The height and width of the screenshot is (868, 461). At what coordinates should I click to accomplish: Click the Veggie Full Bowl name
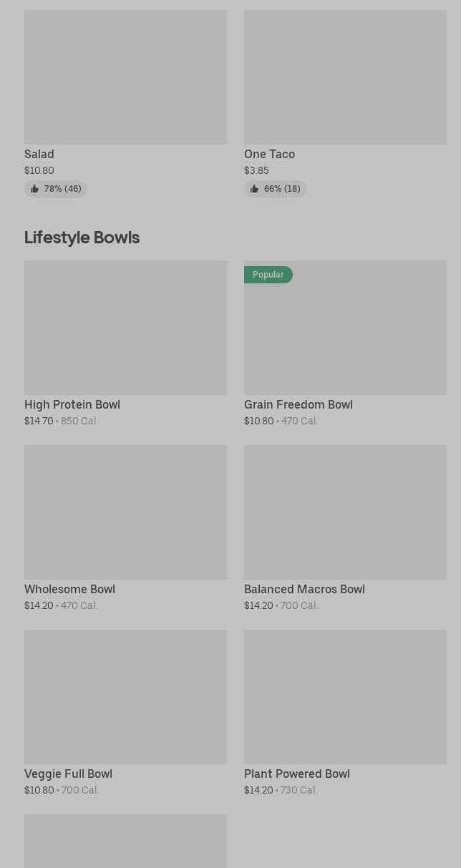(68, 774)
